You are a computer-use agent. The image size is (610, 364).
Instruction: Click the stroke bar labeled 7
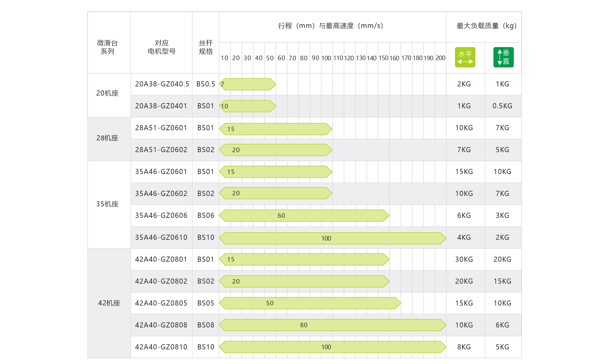(x=247, y=84)
